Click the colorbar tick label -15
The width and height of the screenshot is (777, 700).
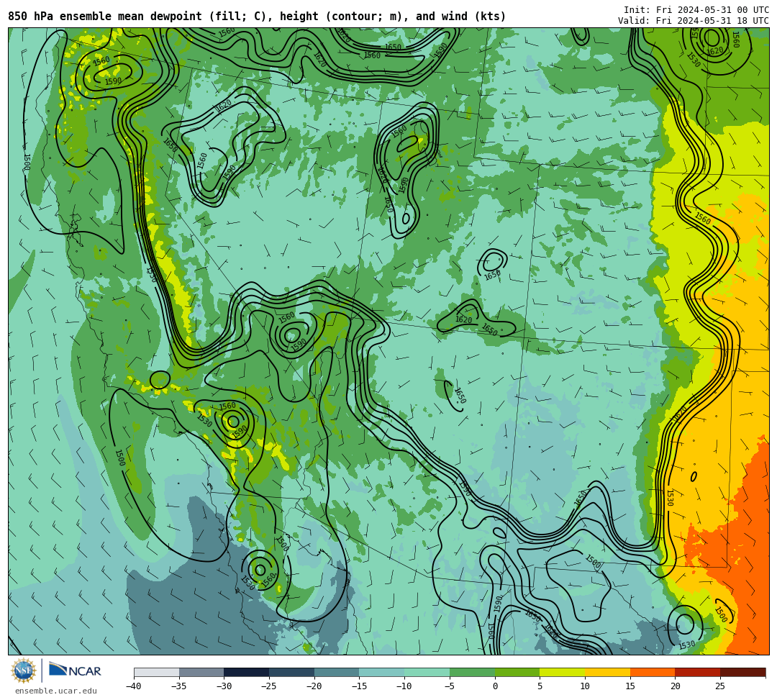coord(359,686)
